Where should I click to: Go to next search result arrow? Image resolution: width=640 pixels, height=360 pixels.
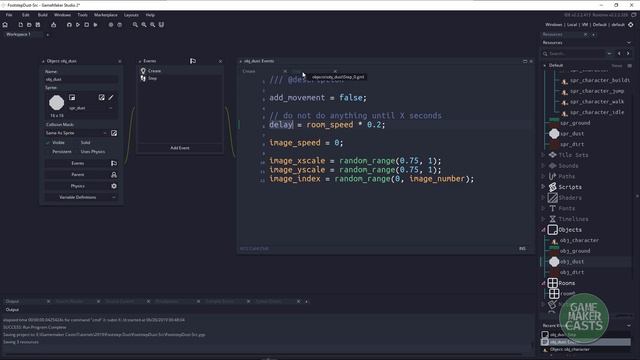[628, 53]
